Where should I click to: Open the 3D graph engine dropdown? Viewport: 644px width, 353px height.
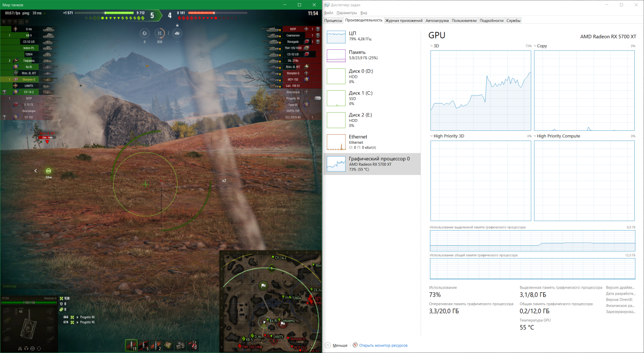tap(431, 46)
